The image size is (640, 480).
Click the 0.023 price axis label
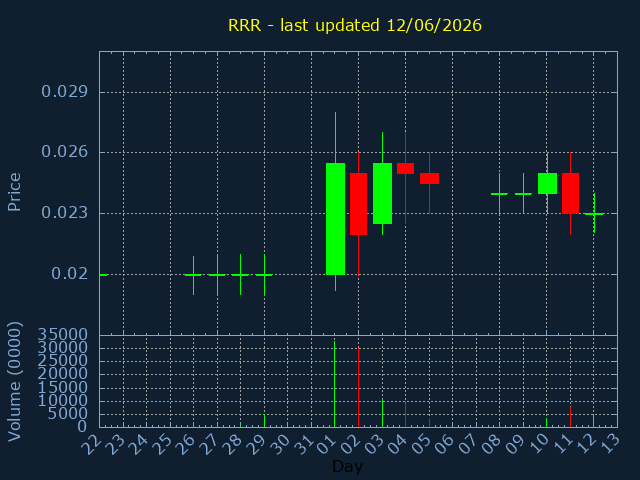coord(64,213)
